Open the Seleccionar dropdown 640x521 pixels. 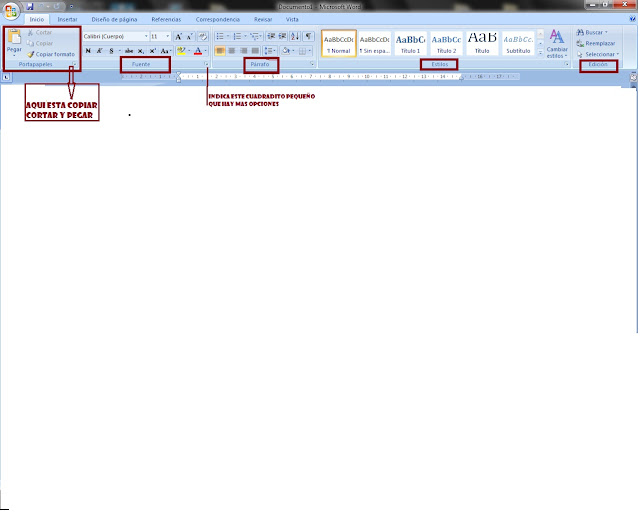[598, 54]
